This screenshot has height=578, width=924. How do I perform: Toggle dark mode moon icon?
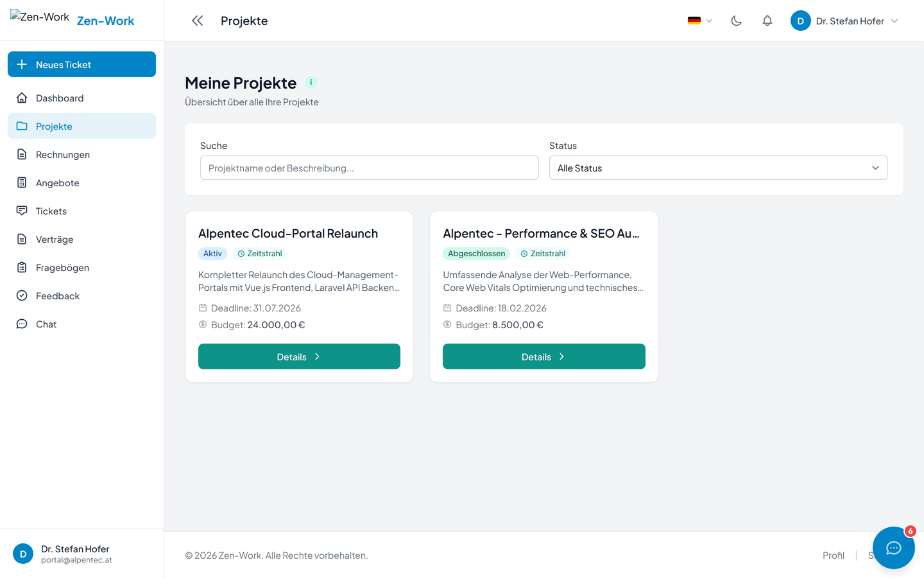[736, 21]
